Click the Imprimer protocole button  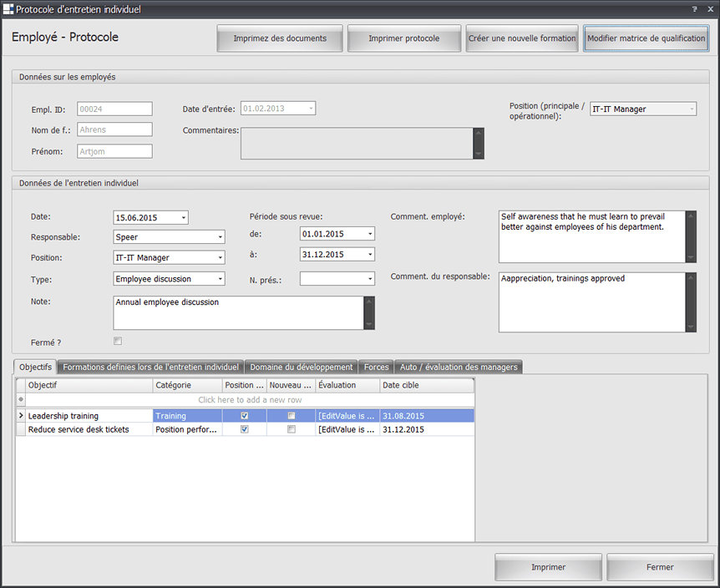pos(404,38)
